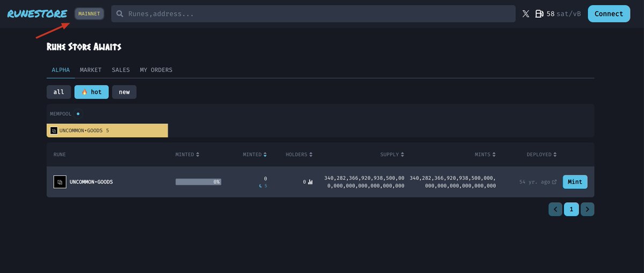This screenshot has width=644, height=273.
Task: Select the "new" filter
Action: point(125,92)
